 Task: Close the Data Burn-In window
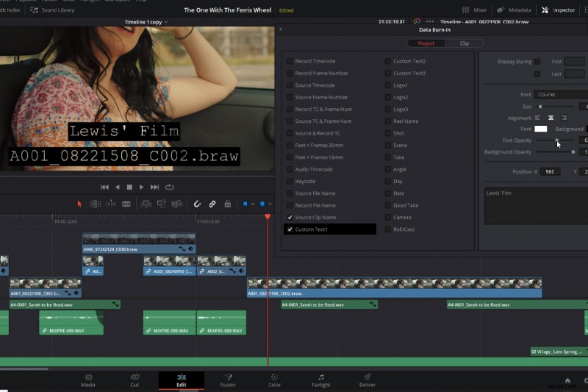(281, 29)
